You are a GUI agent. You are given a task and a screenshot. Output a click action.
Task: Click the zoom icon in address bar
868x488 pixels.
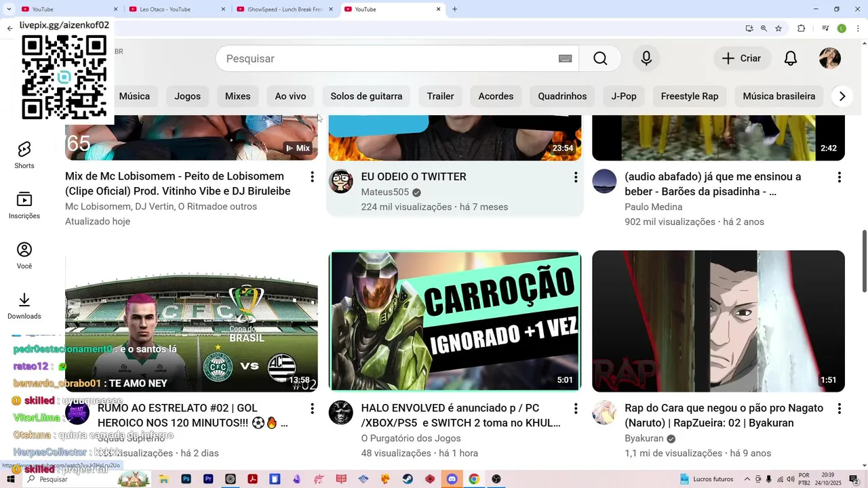tap(764, 28)
